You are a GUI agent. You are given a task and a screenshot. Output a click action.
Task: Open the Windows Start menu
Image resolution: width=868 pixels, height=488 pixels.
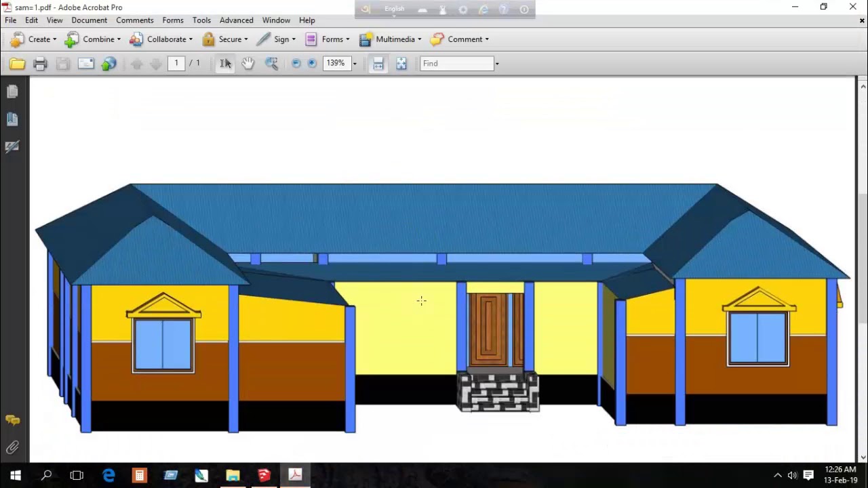pyautogui.click(x=16, y=475)
